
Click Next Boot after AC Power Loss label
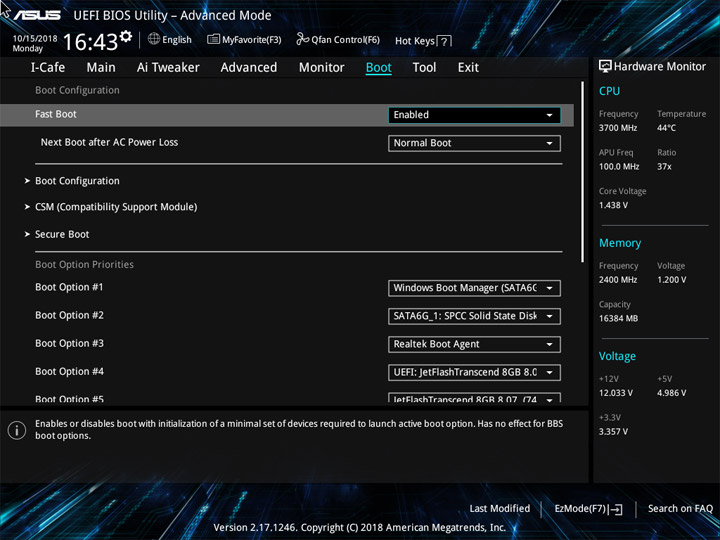[x=109, y=142]
